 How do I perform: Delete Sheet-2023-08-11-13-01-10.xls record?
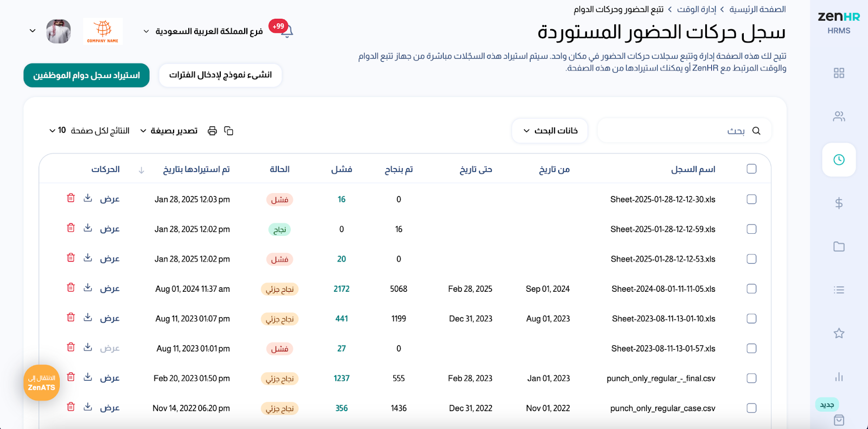(x=71, y=317)
